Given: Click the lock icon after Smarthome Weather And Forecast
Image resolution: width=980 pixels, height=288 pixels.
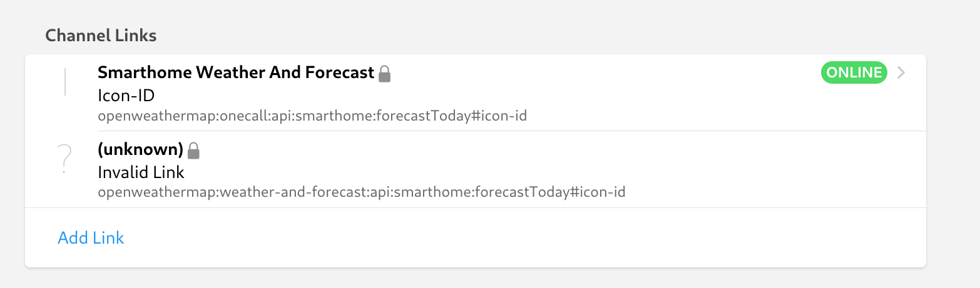Looking at the screenshot, I should 385,74.
